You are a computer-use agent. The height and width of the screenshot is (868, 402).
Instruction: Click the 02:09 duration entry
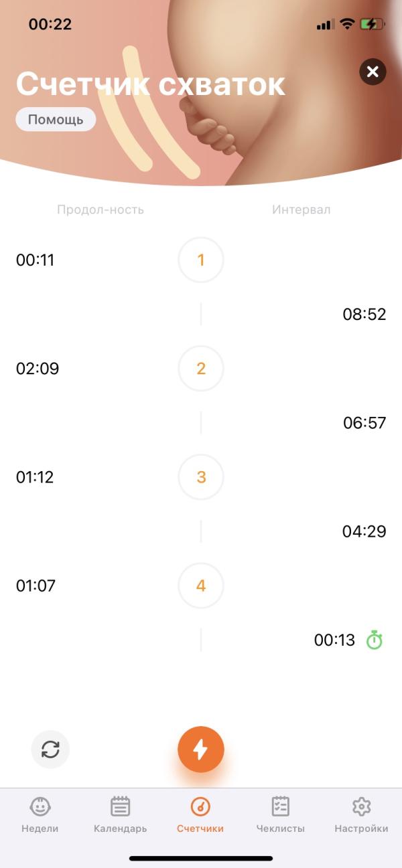38,369
